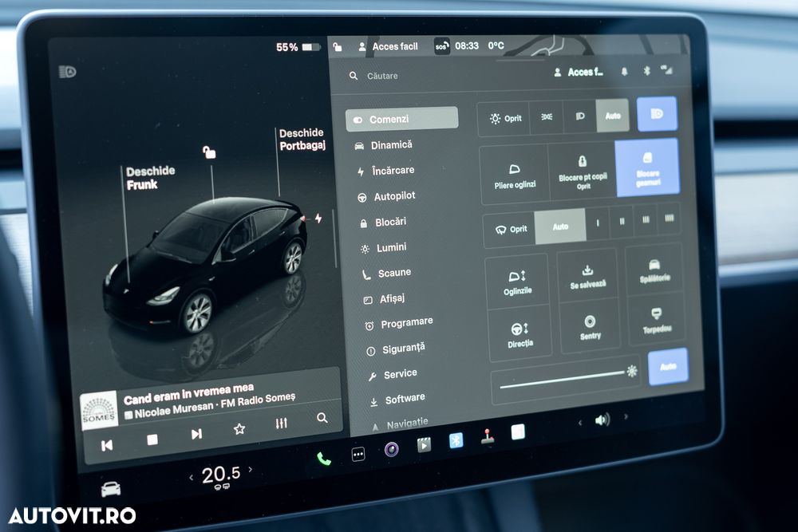The height and width of the screenshot is (532, 798).
Task: Open Oglinzile mirror adjustment
Action: pos(517,282)
